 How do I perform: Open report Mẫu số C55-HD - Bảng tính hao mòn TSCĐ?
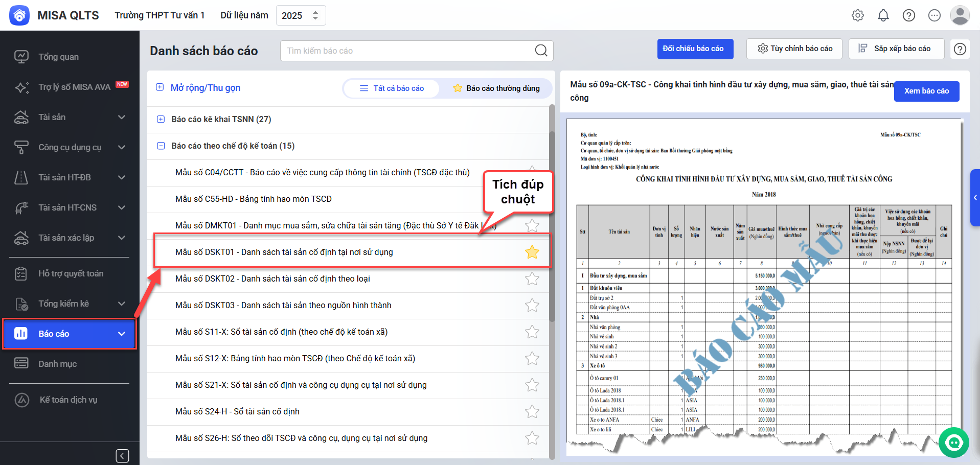[x=254, y=199]
